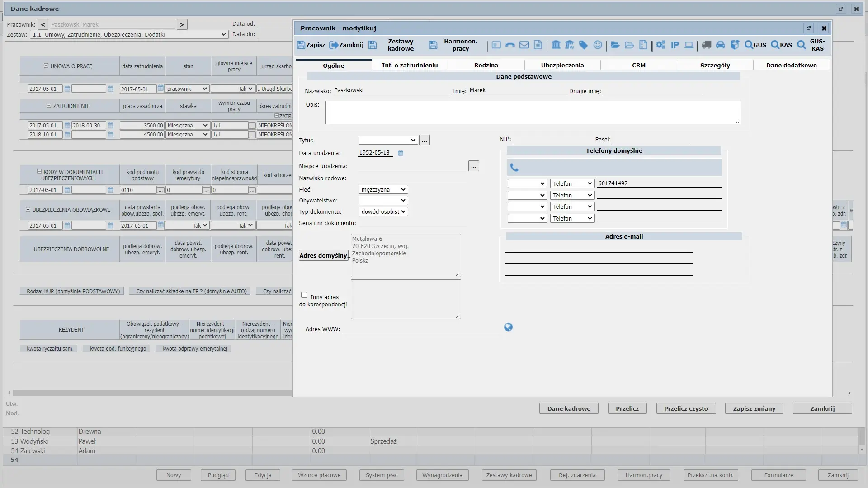The width and height of the screenshot is (868, 488).
Task: Click the Zapisz zmiany button
Action: [754, 408]
